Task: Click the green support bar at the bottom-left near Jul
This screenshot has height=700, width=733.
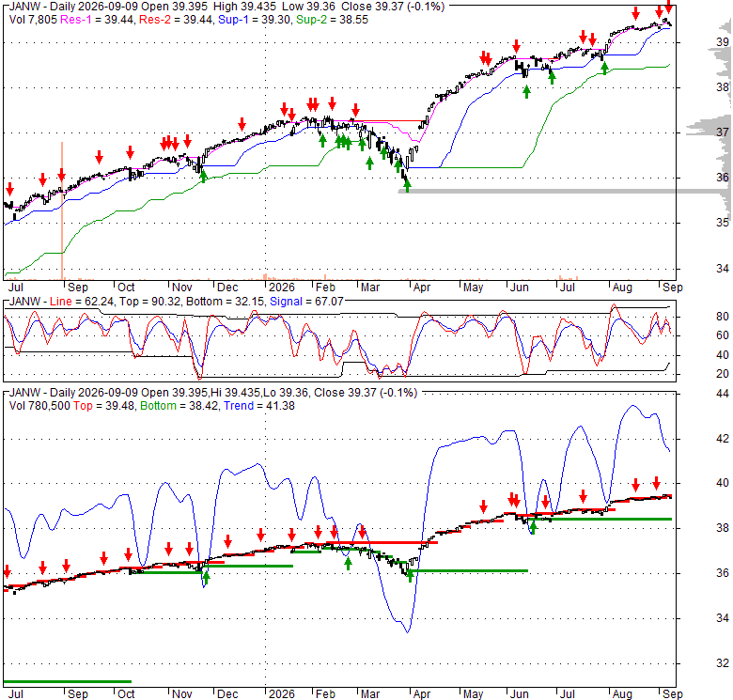Action: [68, 682]
